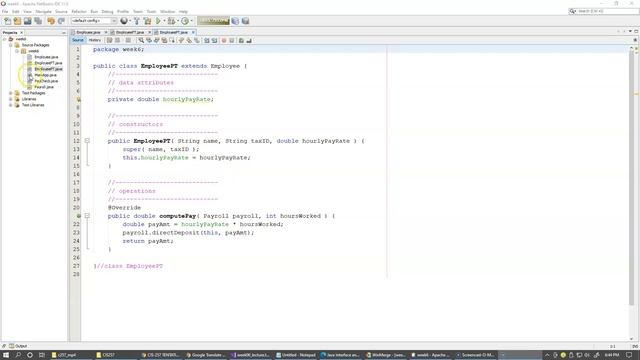640x360 pixels.
Task: Click the Source view button
Action: [x=78, y=40]
